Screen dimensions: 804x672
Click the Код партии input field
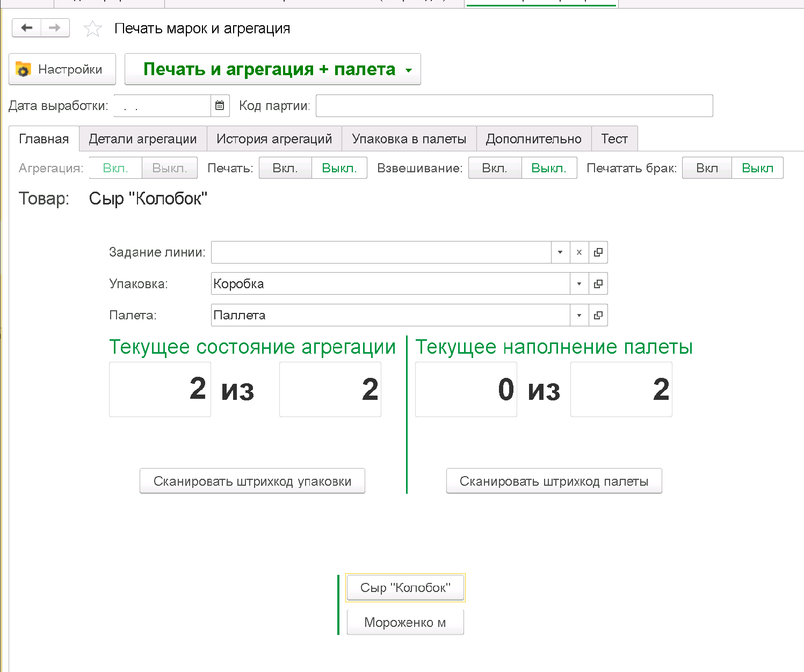click(514, 106)
